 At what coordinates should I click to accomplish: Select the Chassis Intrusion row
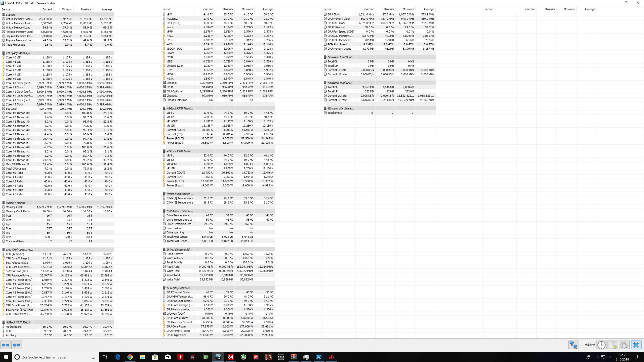[218, 100]
